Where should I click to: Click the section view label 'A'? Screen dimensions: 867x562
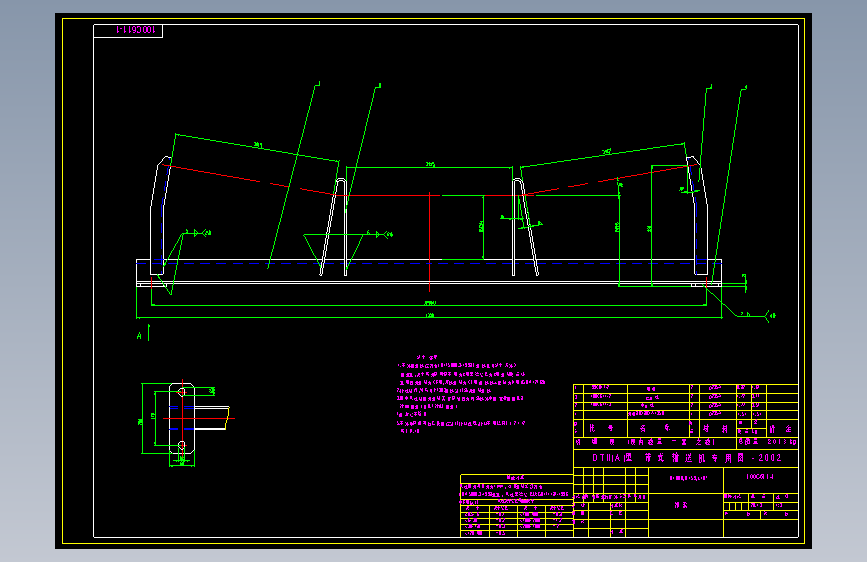(x=139, y=336)
